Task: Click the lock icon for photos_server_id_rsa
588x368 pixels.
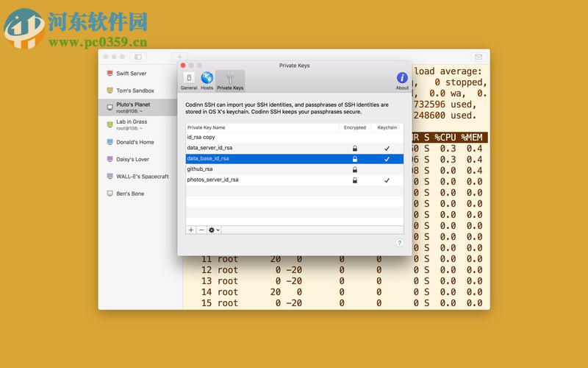Action: pos(355,180)
